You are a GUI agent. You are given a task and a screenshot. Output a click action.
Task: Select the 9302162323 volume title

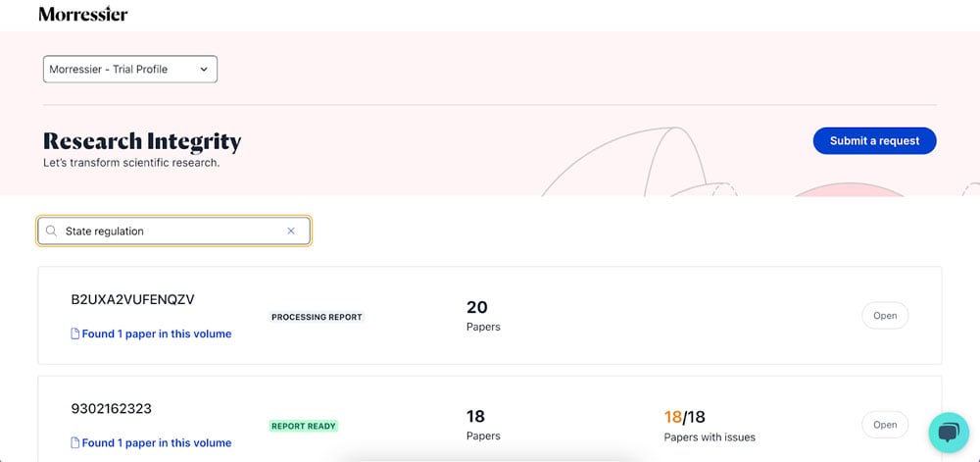tap(111, 408)
